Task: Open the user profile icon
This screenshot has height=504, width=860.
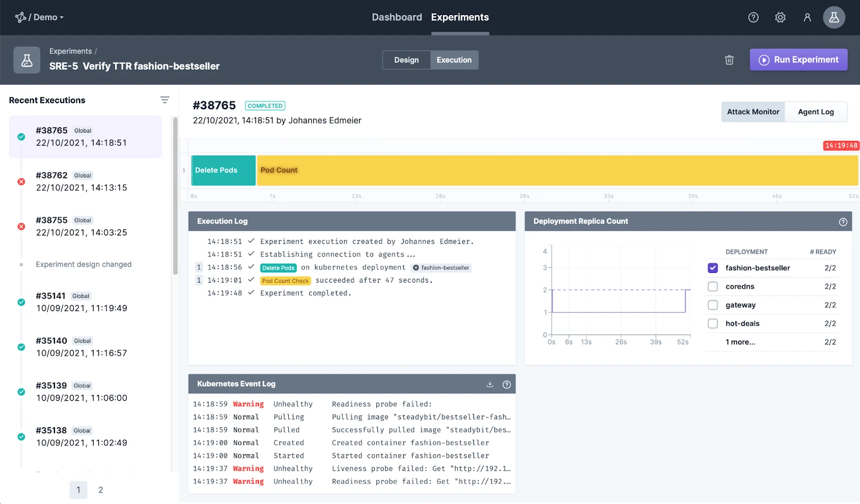Action: coord(807,17)
